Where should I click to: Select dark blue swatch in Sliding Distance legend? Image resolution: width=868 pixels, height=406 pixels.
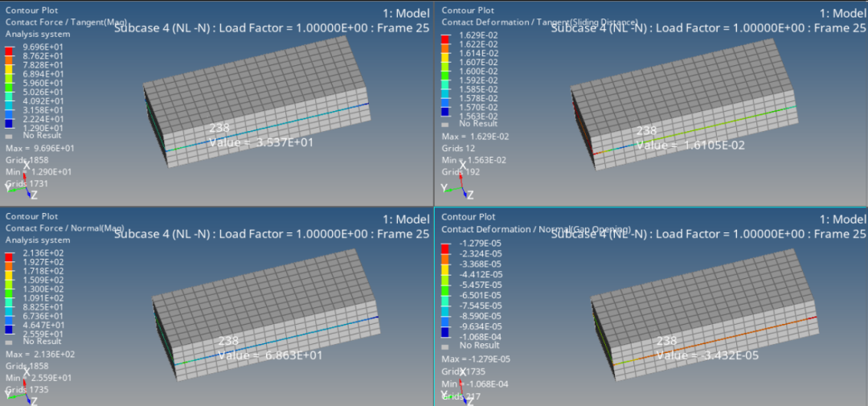[446, 115]
